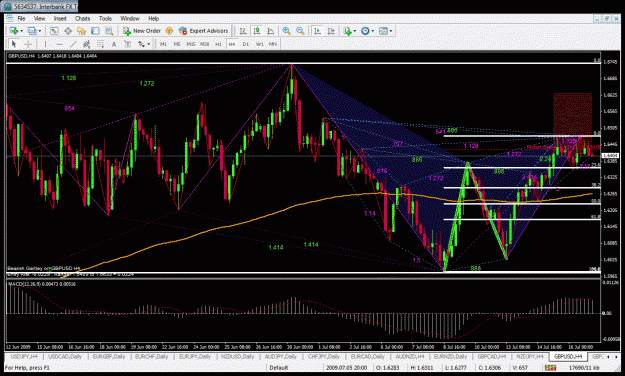This screenshot has height=376, width=625.
Task: Zoom out on the chart
Action: click(300, 31)
